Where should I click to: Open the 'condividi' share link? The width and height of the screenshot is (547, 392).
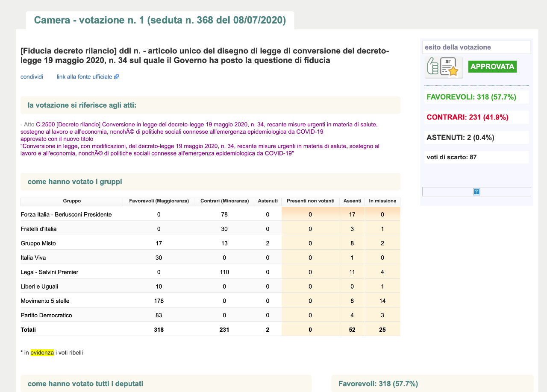[32, 77]
